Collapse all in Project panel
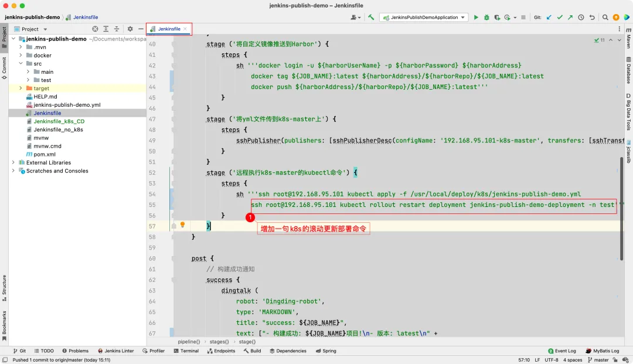The width and height of the screenshot is (633, 364). tap(117, 29)
